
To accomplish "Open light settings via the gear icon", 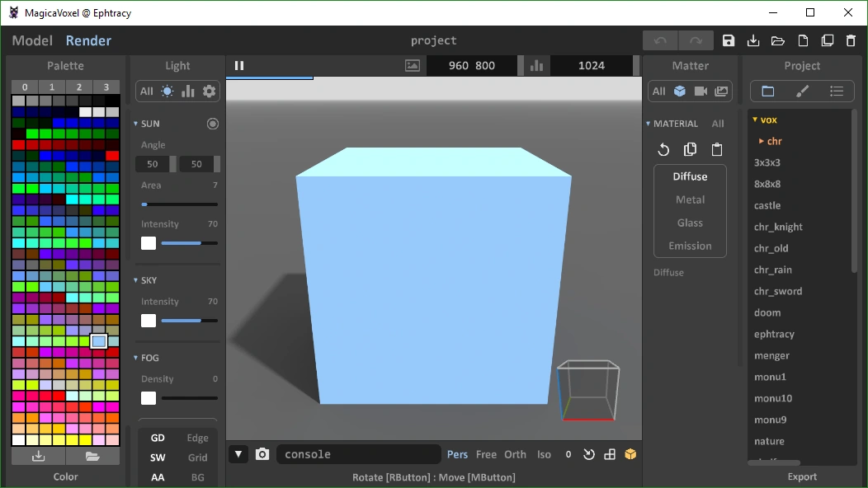I will click(209, 91).
